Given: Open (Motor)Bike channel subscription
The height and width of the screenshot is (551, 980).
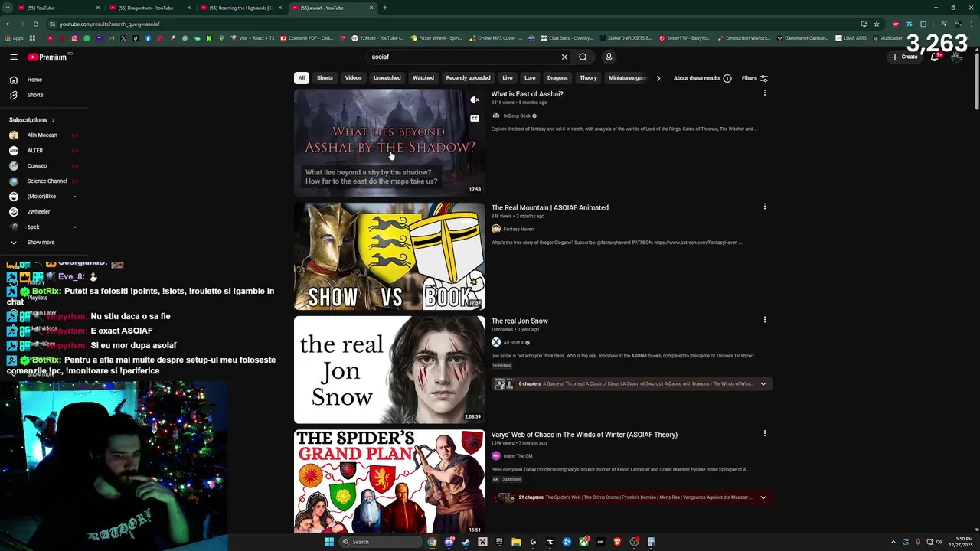Looking at the screenshot, I should click(x=43, y=197).
